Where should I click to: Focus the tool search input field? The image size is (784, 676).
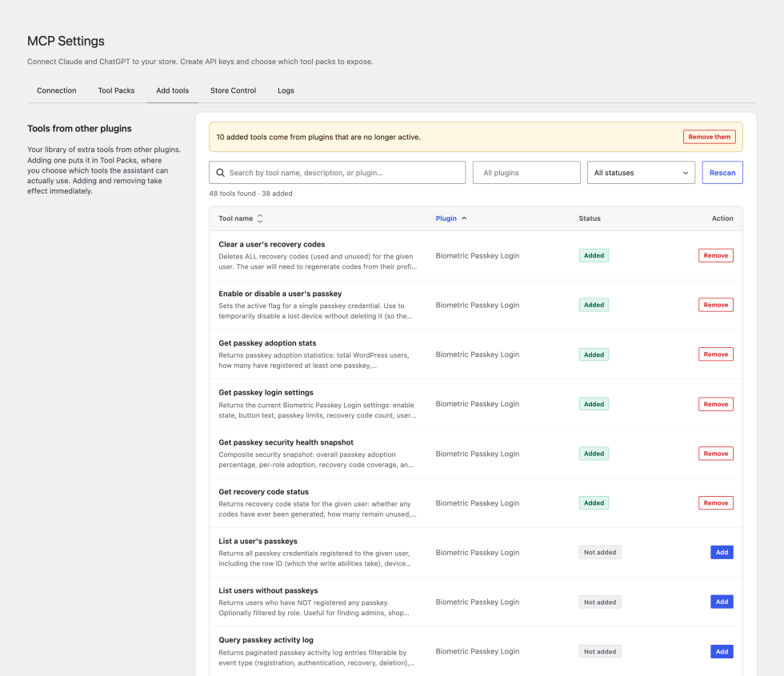click(338, 173)
